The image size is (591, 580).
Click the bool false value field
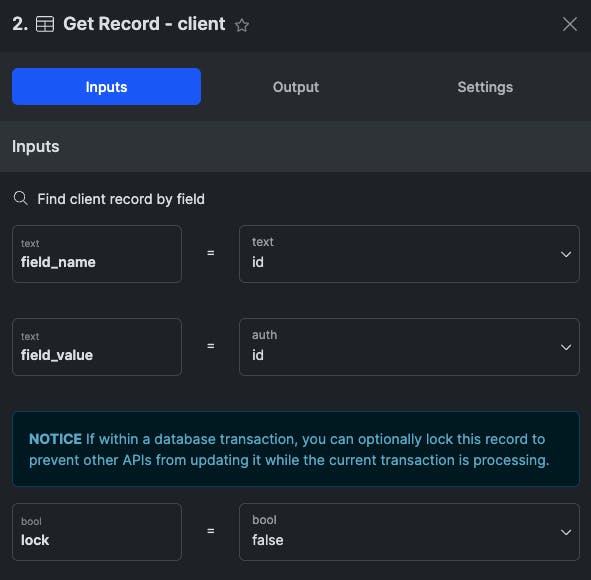point(409,532)
